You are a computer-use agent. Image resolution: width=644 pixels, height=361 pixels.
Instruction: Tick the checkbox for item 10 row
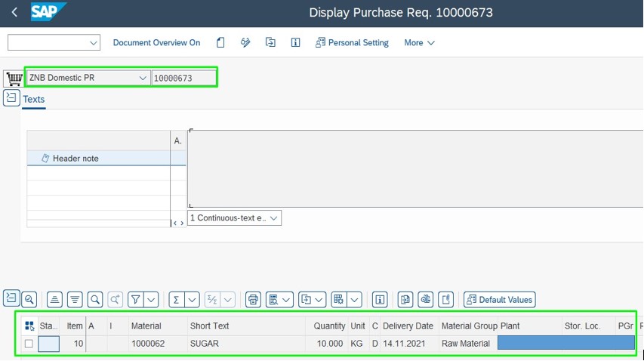coord(29,344)
